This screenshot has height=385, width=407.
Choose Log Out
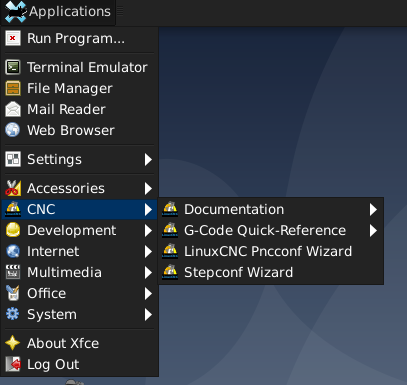80,364
